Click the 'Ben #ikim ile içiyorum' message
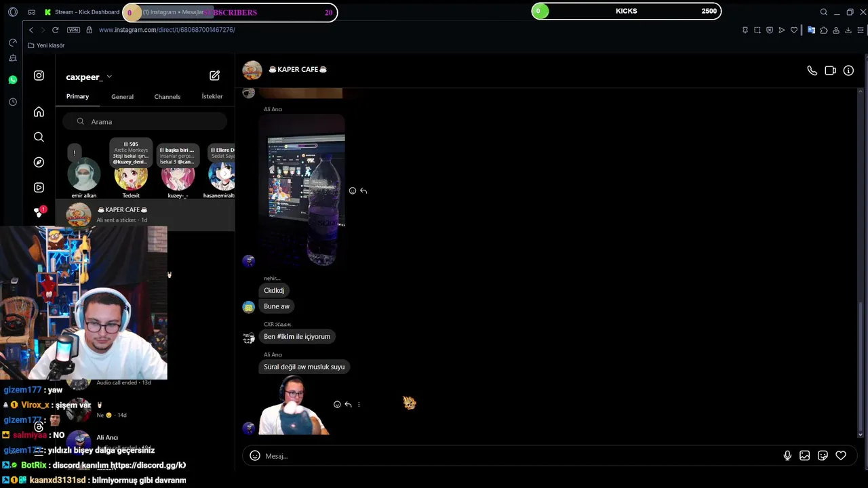 [x=297, y=336]
